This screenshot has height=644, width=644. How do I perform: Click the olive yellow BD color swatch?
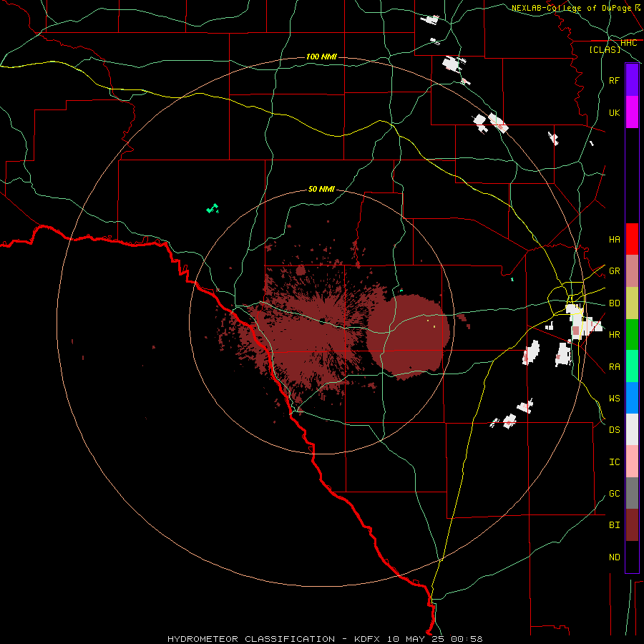tap(632, 303)
